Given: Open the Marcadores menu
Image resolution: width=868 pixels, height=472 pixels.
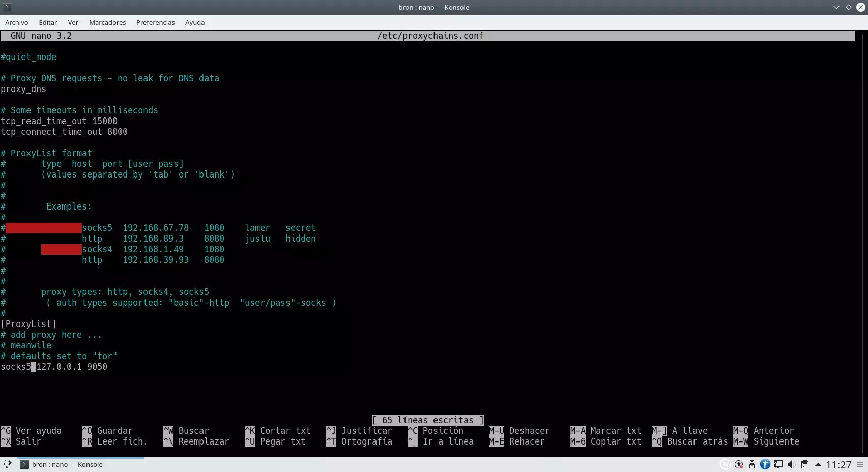Looking at the screenshot, I should point(107,22).
